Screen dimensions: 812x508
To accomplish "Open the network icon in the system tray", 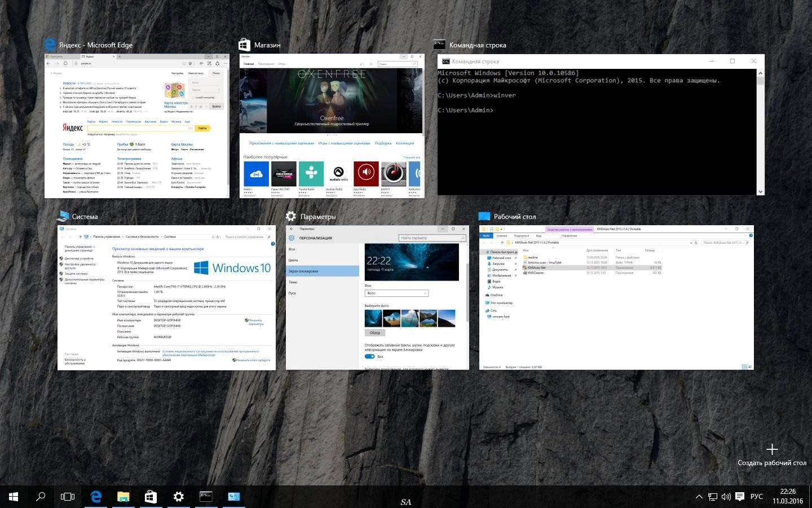I will pos(713,497).
